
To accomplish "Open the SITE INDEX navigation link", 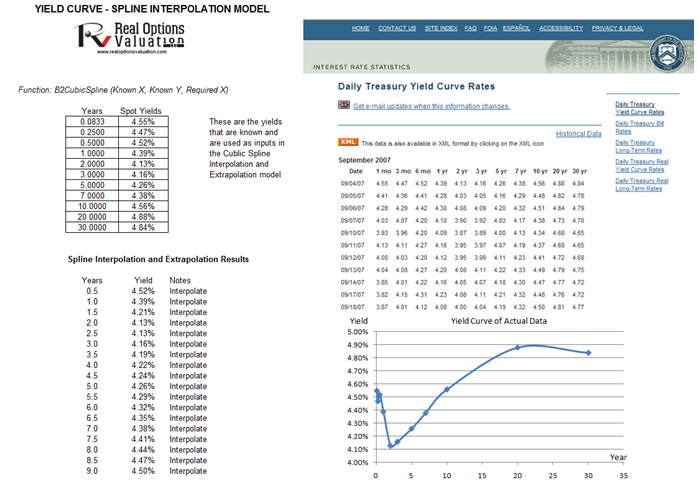I will pyautogui.click(x=441, y=28).
